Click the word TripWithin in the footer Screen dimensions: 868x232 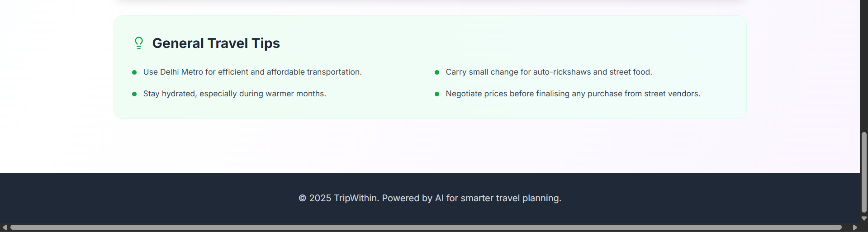coord(356,198)
